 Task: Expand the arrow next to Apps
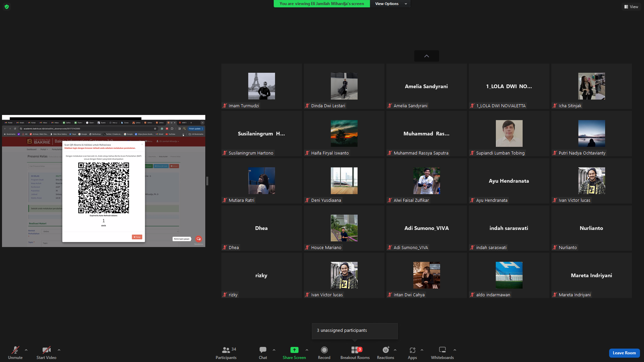click(422, 350)
